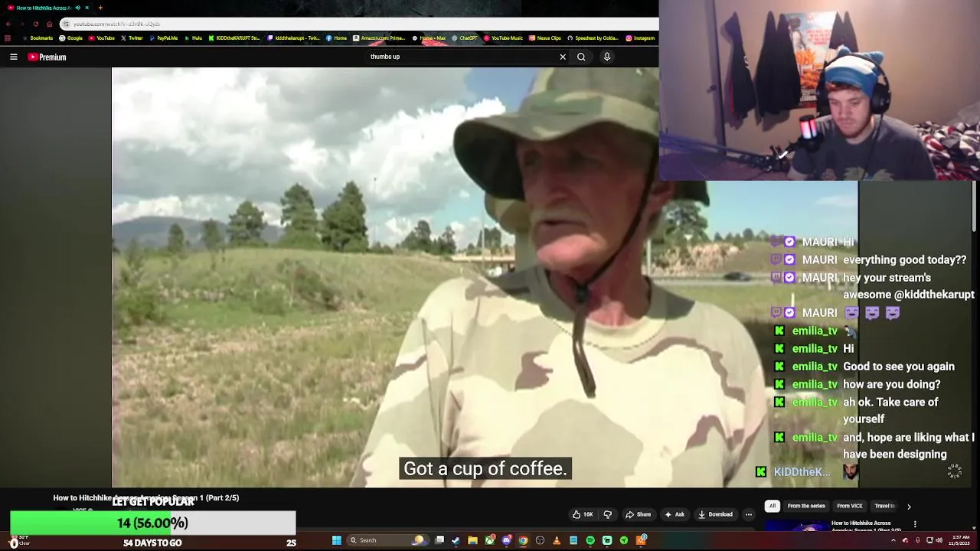Open the Hulu bookmark
Viewport: 980px width, 551px height.
[x=193, y=38]
